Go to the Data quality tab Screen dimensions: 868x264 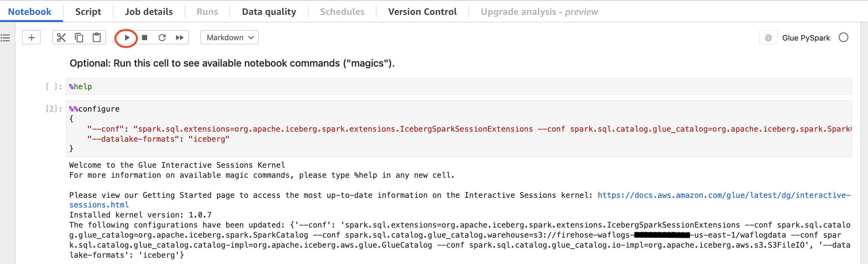pyautogui.click(x=269, y=12)
